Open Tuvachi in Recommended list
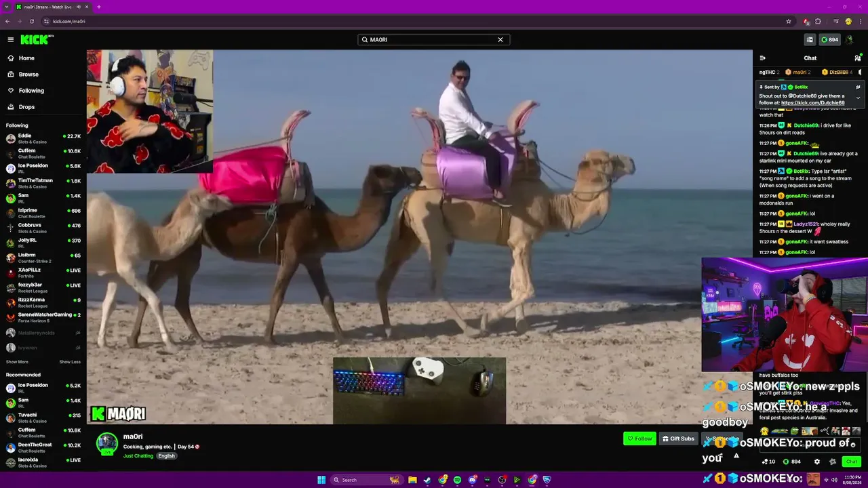This screenshot has width=868, height=488. pos(43,418)
